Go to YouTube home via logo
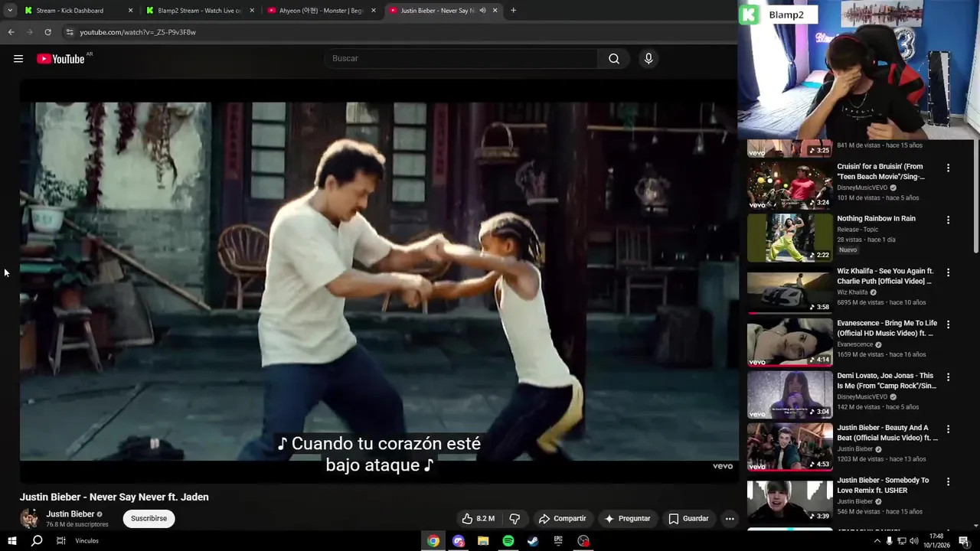 click(x=60, y=59)
